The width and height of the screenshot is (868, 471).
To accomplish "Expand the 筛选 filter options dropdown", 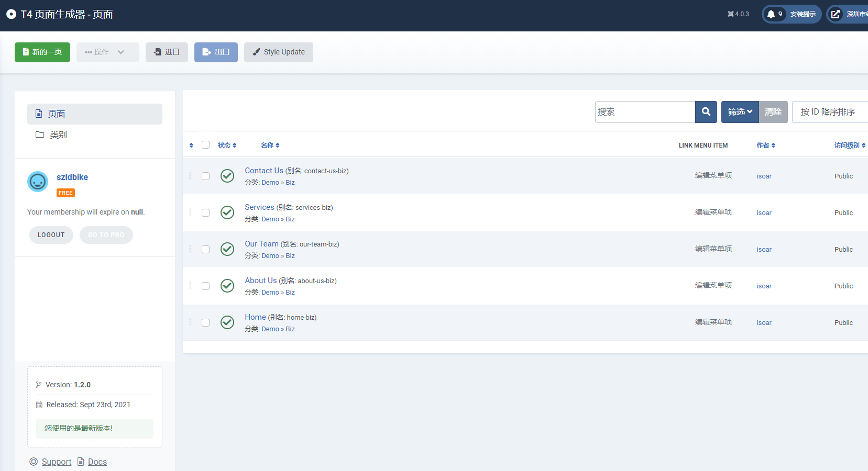I will [739, 112].
